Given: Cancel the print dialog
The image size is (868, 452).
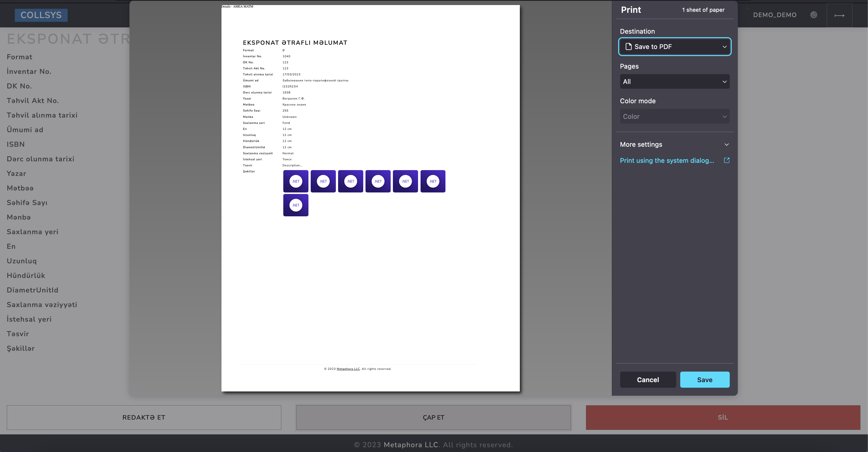Looking at the screenshot, I should point(648,380).
